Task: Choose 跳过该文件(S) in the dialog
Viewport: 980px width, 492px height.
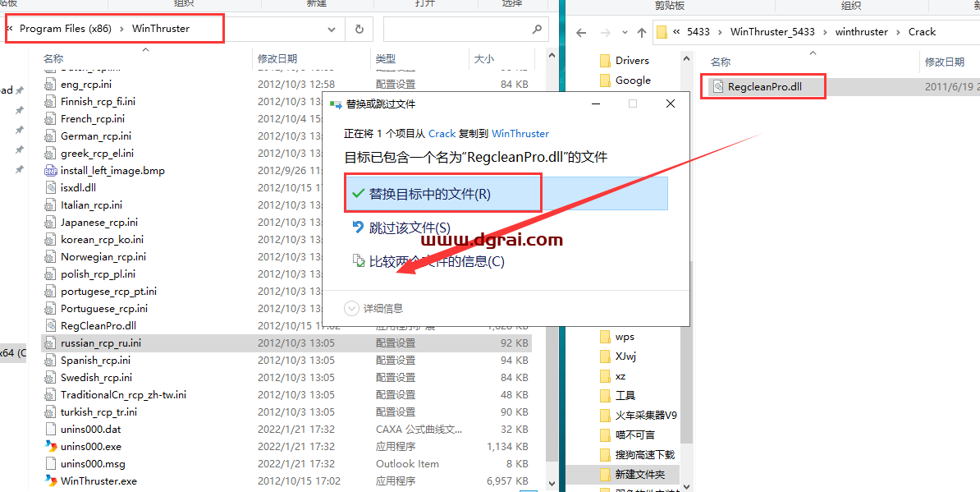Action: tap(411, 228)
